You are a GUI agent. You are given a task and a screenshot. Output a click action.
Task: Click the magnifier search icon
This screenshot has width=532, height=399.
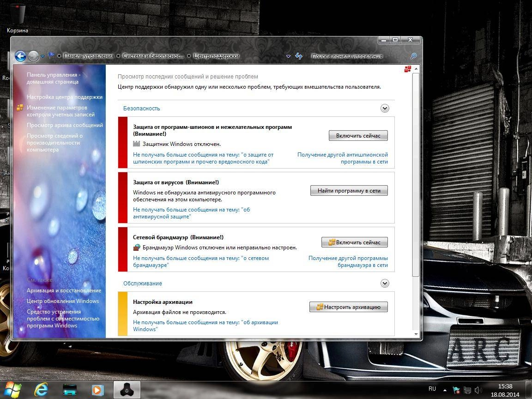coord(413,56)
